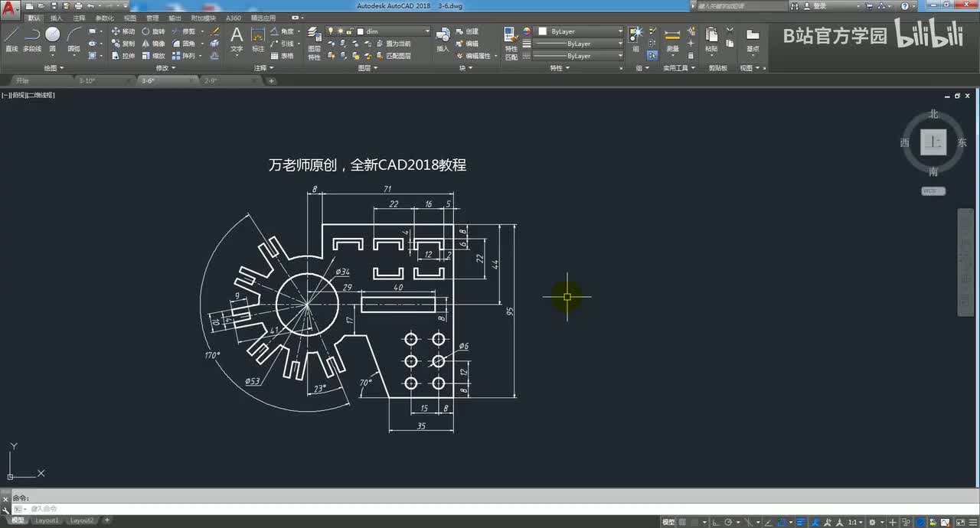Switch to the Parametric (参数化) ribbon tab
The image size is (980, 528).
coord(104,18)
